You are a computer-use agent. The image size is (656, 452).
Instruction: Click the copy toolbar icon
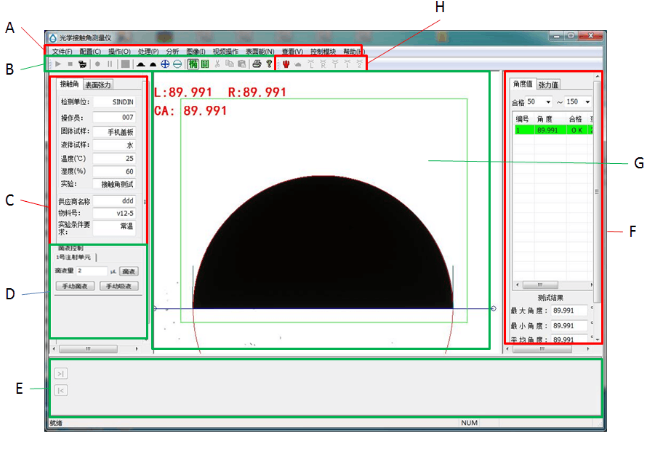point(229,64)
